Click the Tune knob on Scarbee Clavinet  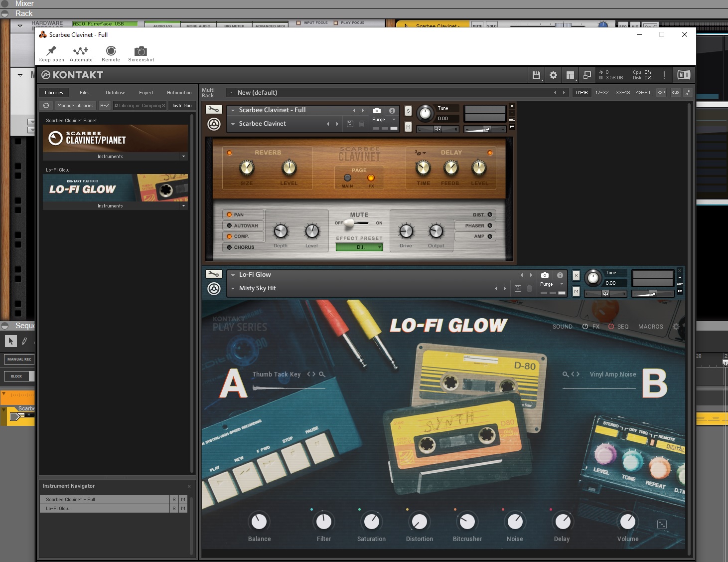coord(425,114)
